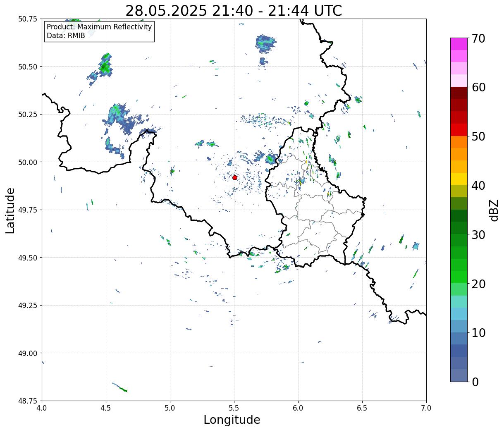Viewport: 504px width, 430px height.
Task: Click the red radar station marker
Action: [234, 177]
